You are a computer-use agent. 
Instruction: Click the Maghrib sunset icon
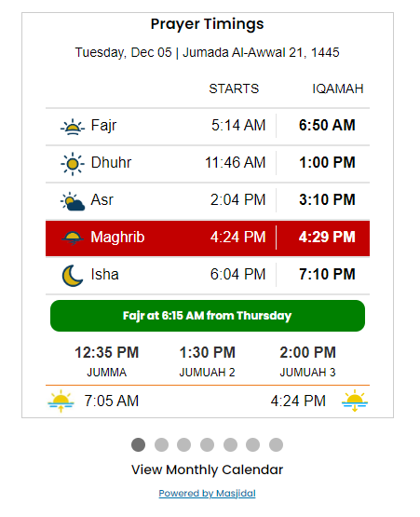pyautogui.click(x=73, y=238)
